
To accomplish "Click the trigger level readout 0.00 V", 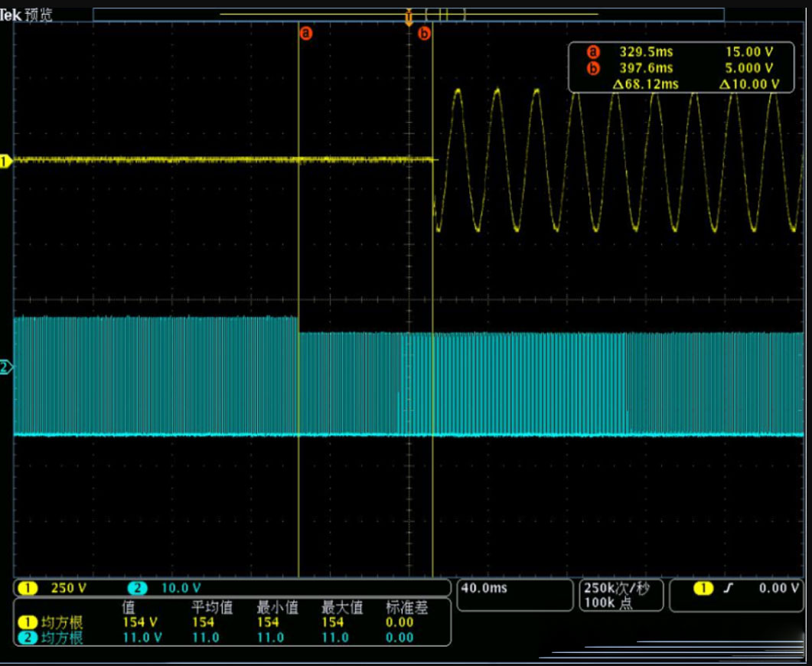I will (x=779, y=589).
